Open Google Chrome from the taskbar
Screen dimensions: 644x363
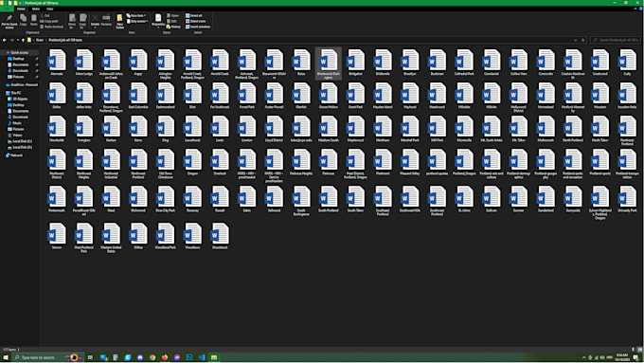(152, 357)
